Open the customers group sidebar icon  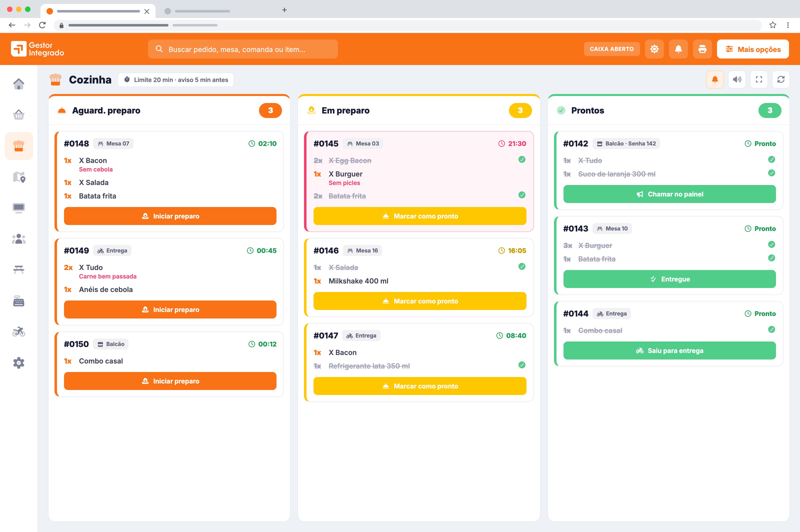click(x=19, y=239)
